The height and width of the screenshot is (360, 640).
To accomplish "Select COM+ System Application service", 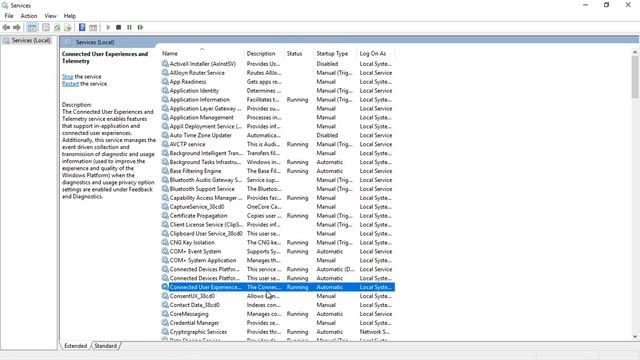I will [x=278, y=260].
